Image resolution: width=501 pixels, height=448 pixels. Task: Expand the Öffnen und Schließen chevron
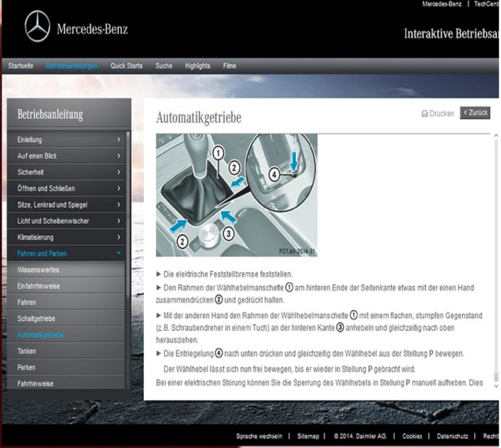[x=119, y=189]
